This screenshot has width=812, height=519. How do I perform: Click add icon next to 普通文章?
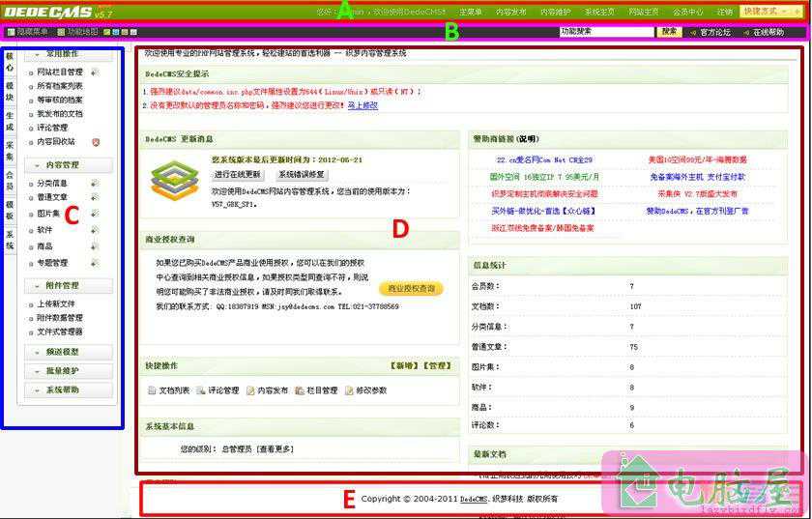(95, 197)
